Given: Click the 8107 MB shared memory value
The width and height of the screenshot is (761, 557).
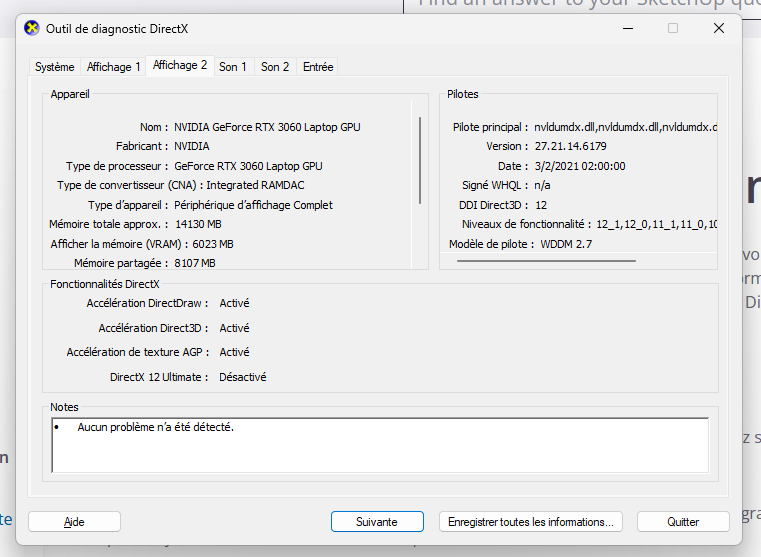Looking at the screenshot, I should click(195, 263).
